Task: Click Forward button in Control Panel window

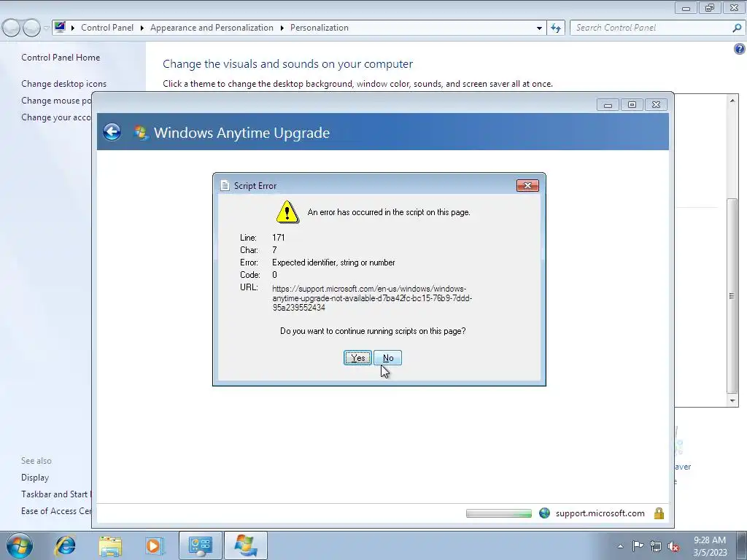Action: [31, 28]
